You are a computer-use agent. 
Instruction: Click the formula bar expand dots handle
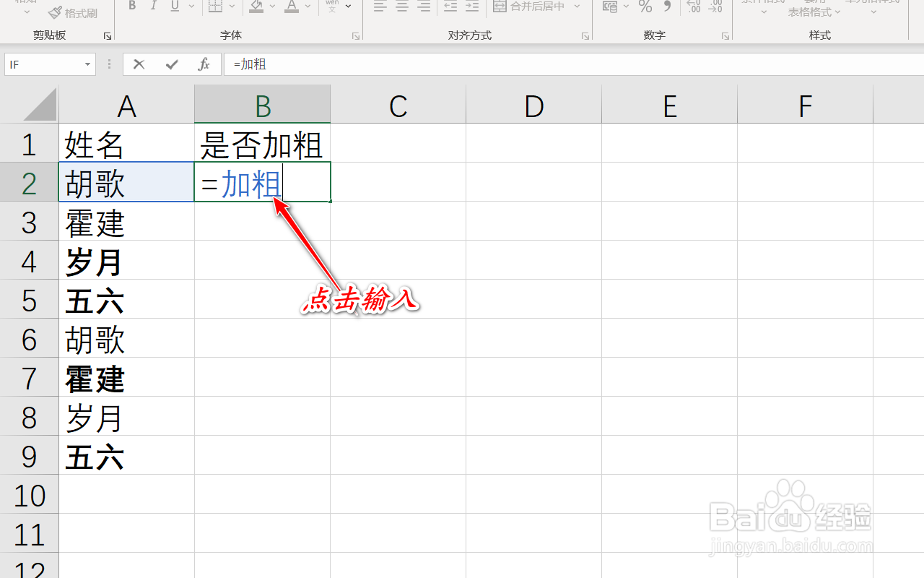pyautogui.click(x=109, y=64)
